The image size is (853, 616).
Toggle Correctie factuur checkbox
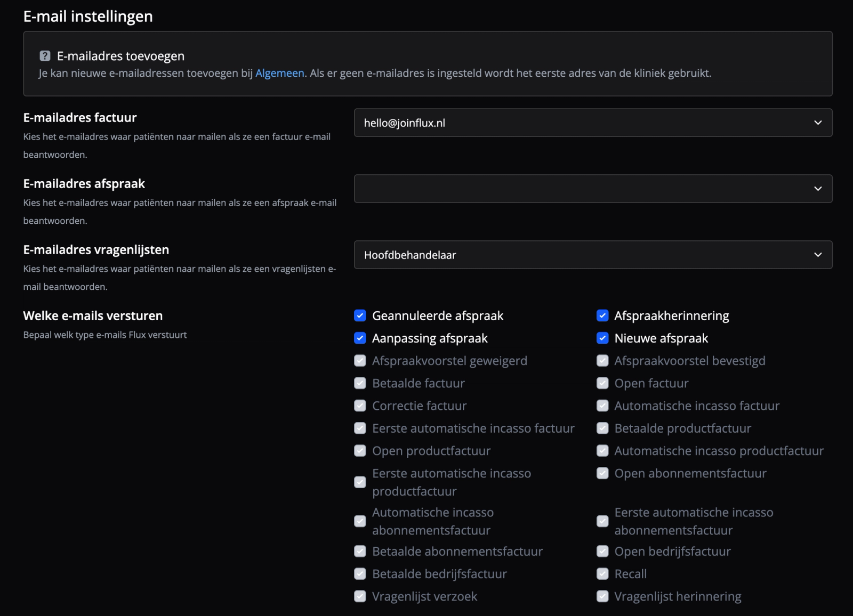click(360, 406)
